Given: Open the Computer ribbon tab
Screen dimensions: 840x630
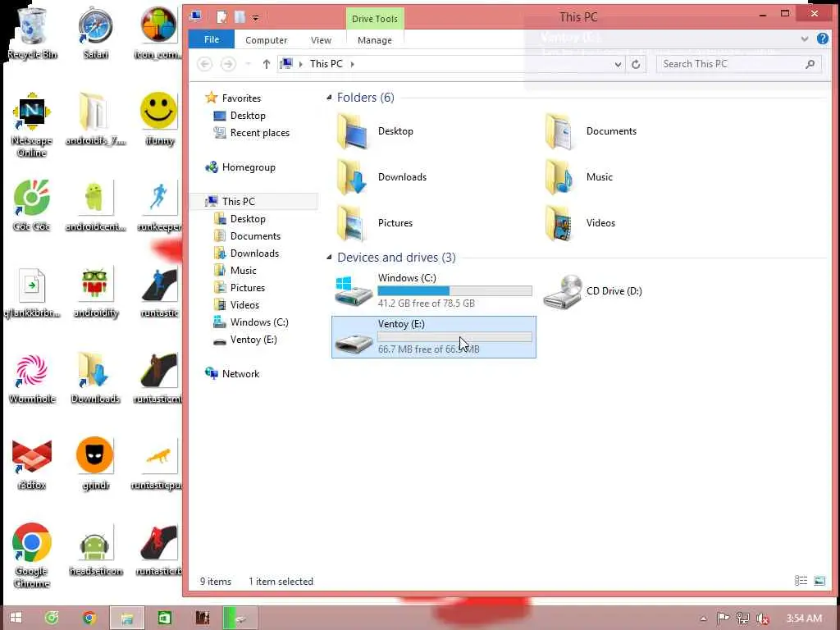Looking at the screenshot, I should pos(267,40).
